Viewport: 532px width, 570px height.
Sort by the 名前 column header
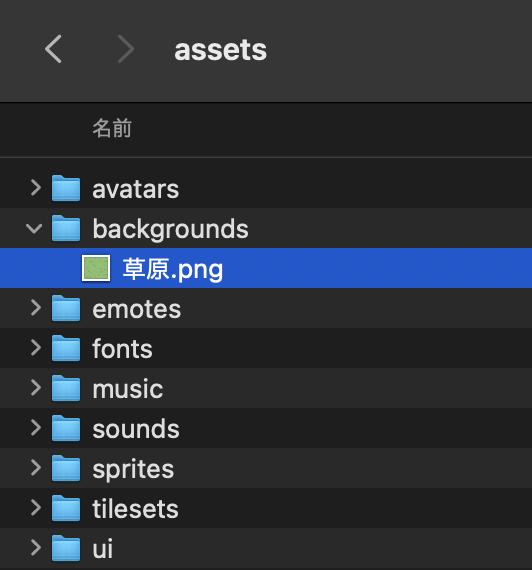click(x=112, y=128)
